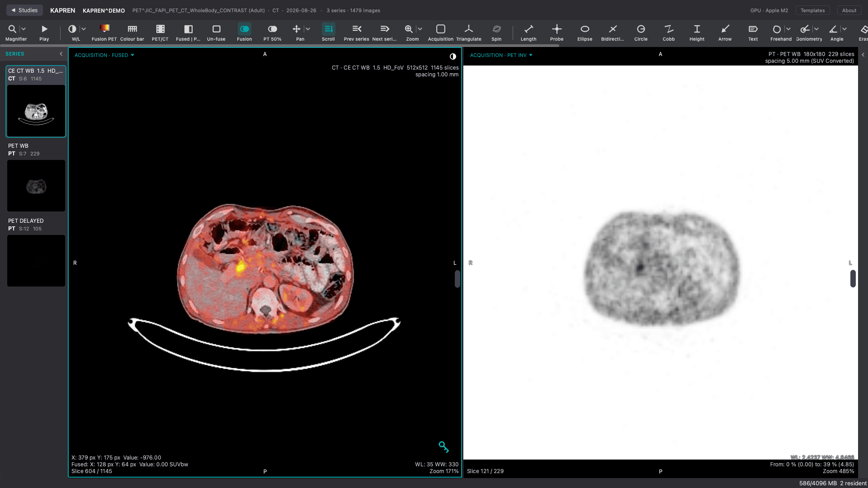Collapse the Series panel
Screen dimensions: 868x488
pyautogui.click(x=61, y=54)
